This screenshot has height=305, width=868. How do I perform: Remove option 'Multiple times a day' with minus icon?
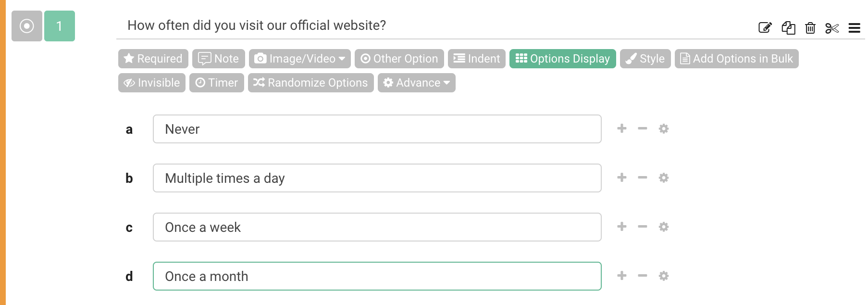tap(643, 178)
